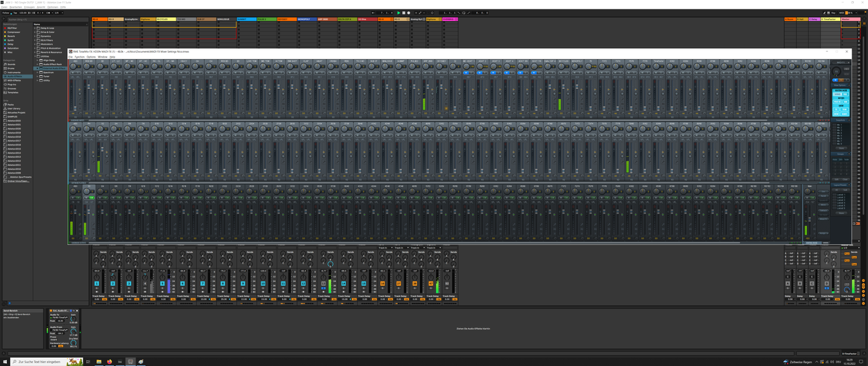Expand Modulators folder in browser

(35, 44)
